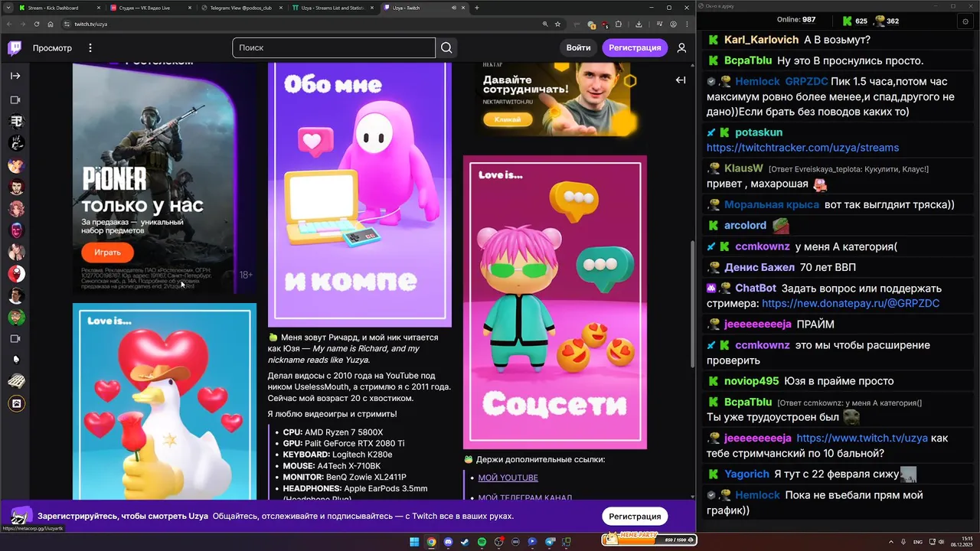Open the volume icon in the system tray

click(941, 542)
